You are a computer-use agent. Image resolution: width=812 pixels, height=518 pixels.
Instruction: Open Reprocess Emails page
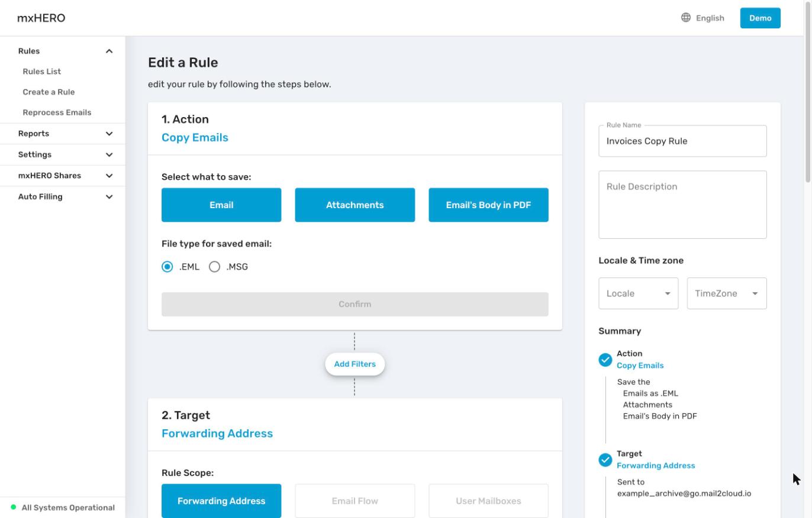pyautogui.click(x=57, y=112)
